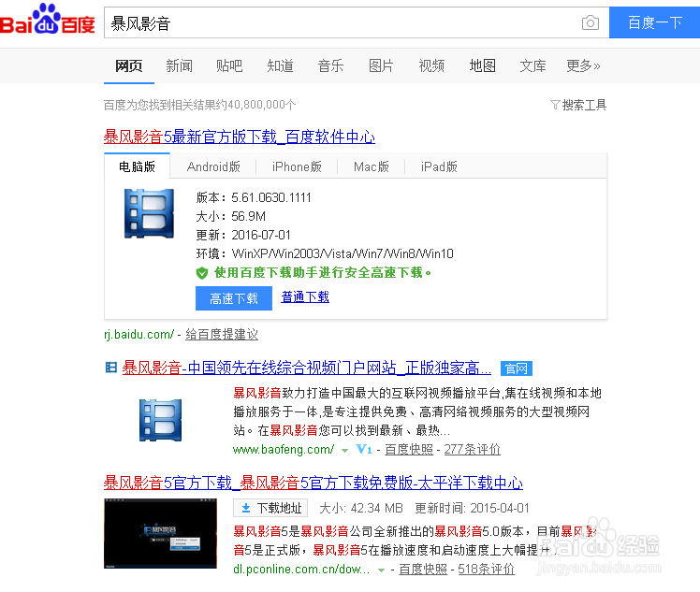Click the Baidu logo
Image resolution: width=700 pixels, height=592 pixels.
(x=48, y=20)
